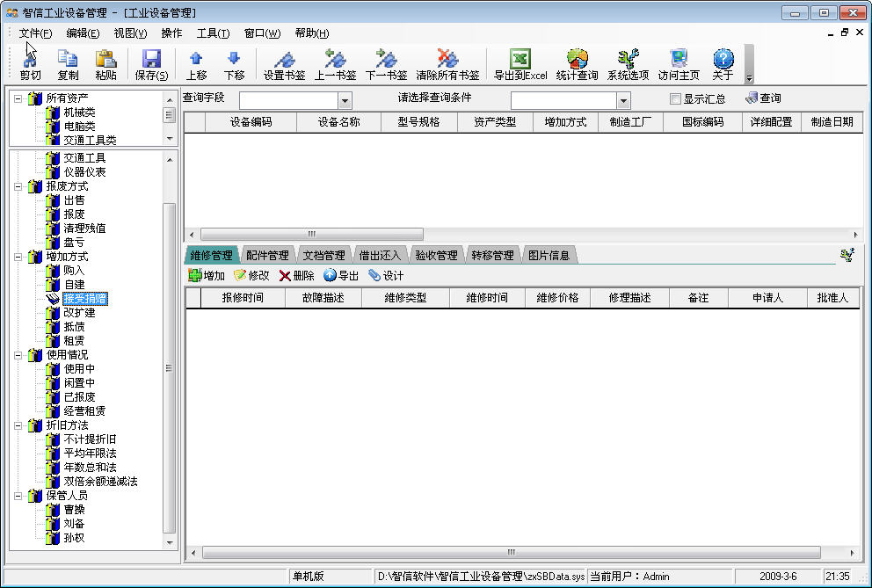
Task: Open the 文件(F) menu
Action: (x=35, y=33)
